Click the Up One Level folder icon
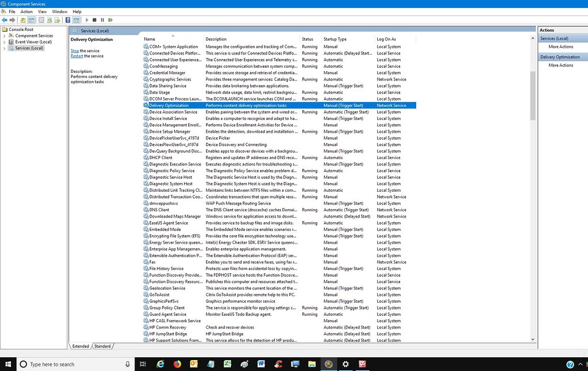588x371 pixels. [24, 20]
